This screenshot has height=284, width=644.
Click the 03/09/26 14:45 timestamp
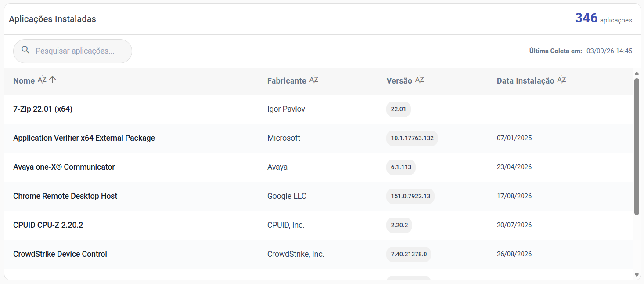(609, 51)
